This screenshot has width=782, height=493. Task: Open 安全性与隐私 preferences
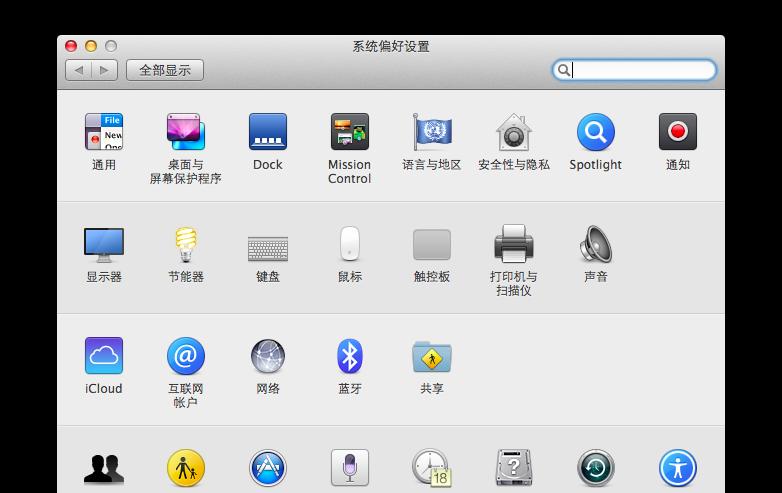point(514,132)
